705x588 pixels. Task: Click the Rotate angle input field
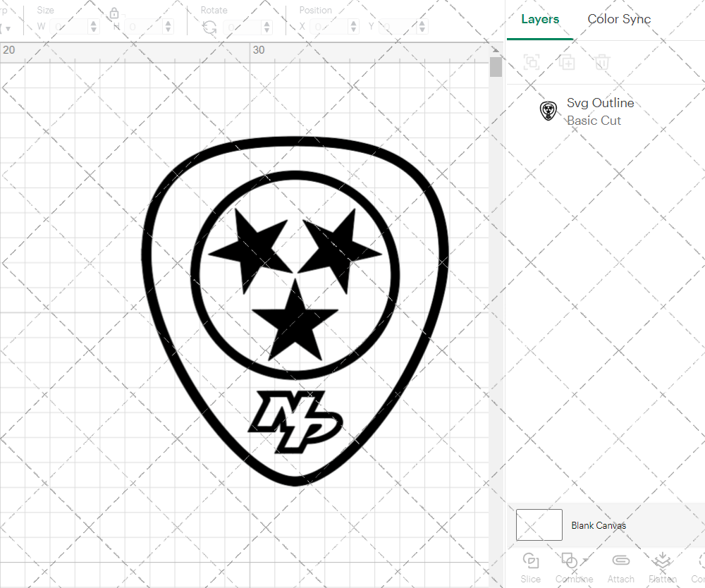243,27
